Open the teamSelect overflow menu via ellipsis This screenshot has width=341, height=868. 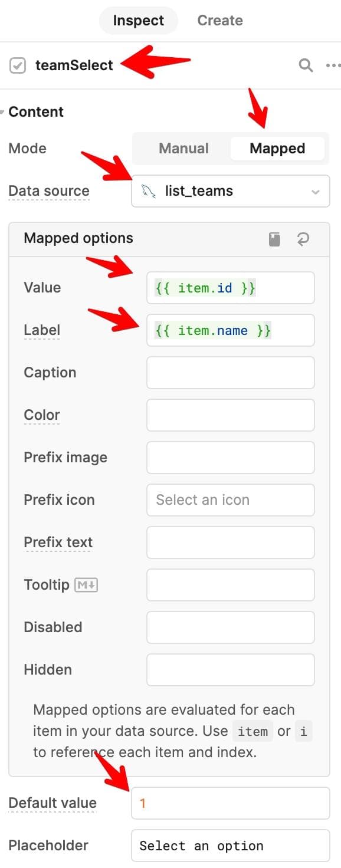pyautogui.click(x=332, y=65)
